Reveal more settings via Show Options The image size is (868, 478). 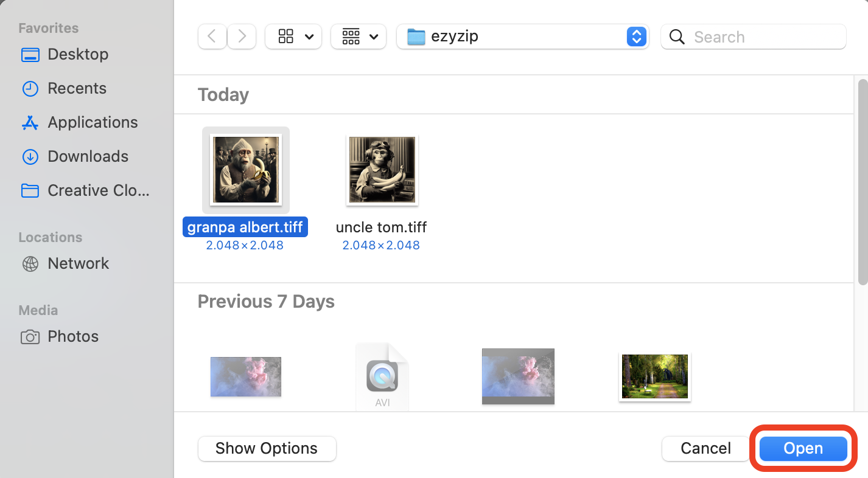267,448
